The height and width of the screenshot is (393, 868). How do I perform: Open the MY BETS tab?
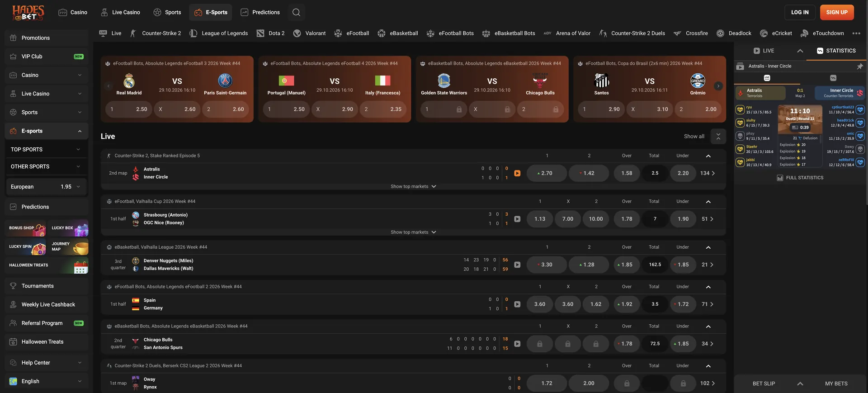(836, 384)
